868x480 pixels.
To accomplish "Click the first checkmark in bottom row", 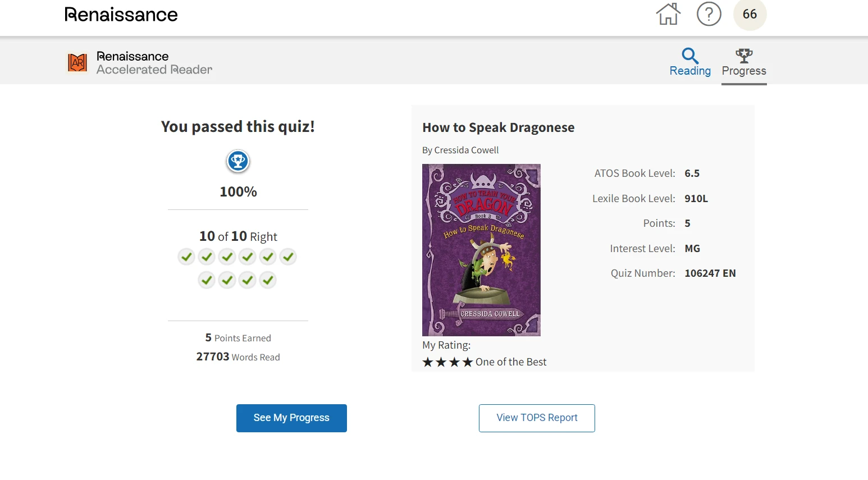I will 207,280.
